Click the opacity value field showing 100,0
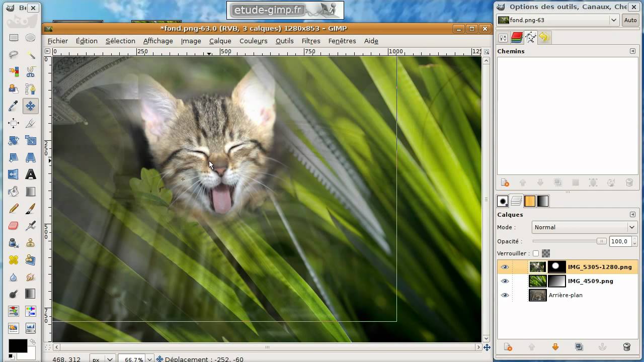 coord(620,241)
